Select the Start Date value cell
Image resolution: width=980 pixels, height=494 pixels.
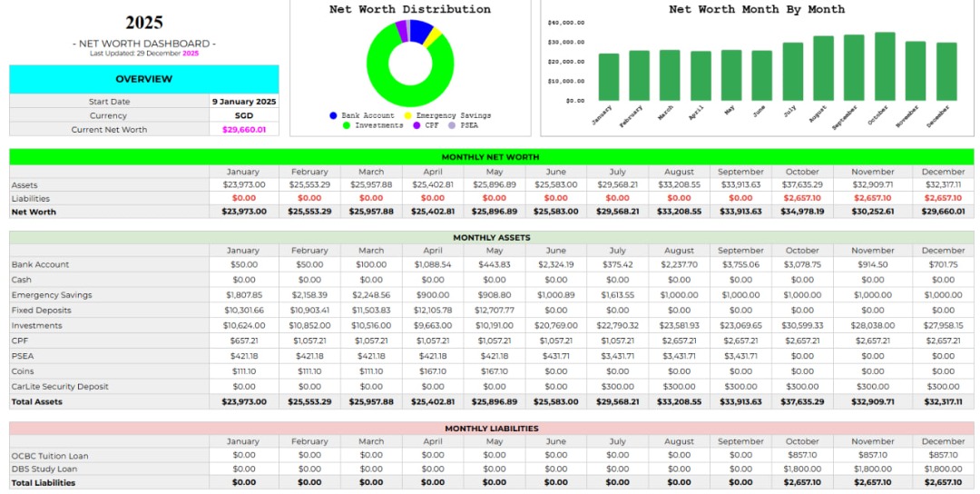[x=244, y=102]
